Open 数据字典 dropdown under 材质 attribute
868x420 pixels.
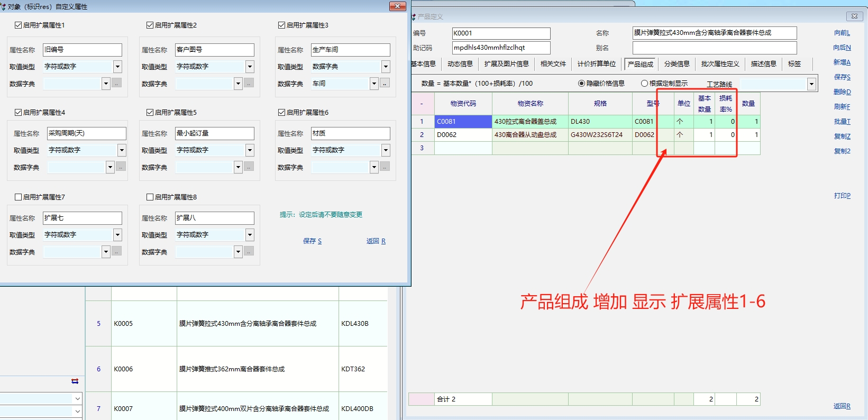(x=374, y=167)
